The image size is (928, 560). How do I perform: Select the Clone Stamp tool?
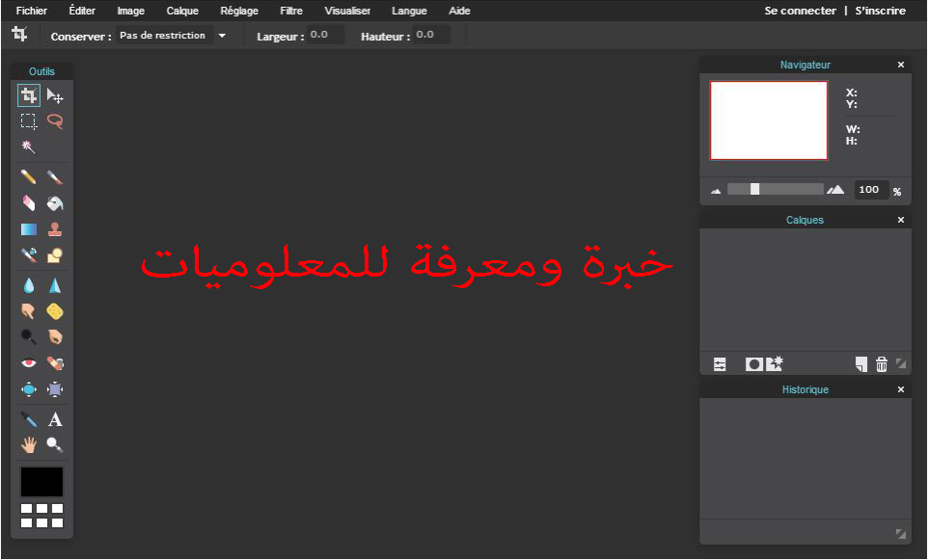pos(55,229)
